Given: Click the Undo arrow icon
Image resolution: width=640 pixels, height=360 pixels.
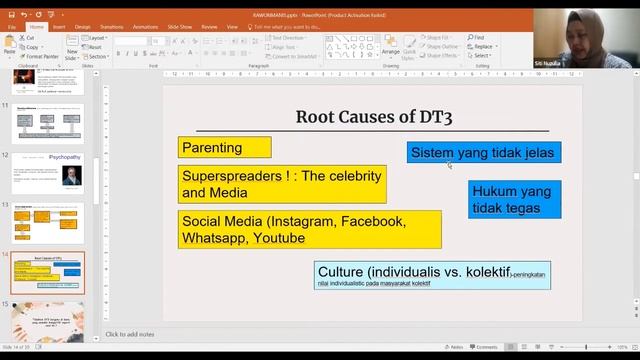Looking at the screenshot, I should [x=24, y=15].
